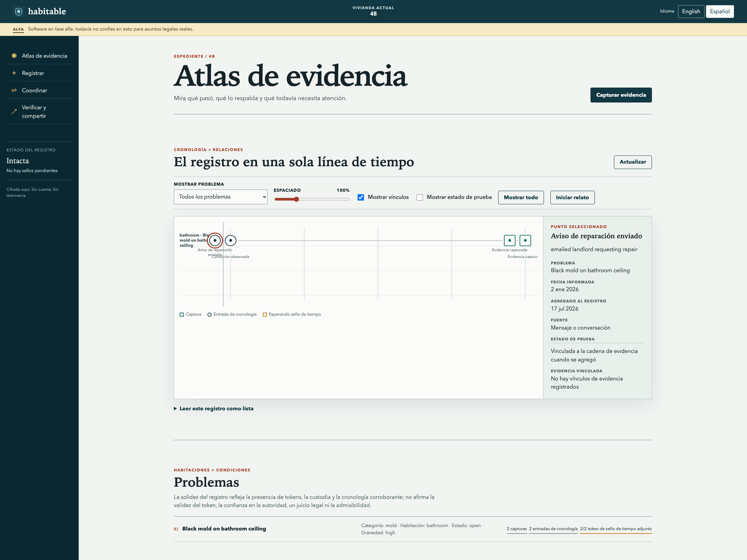Click the habitable brand name

47,11
